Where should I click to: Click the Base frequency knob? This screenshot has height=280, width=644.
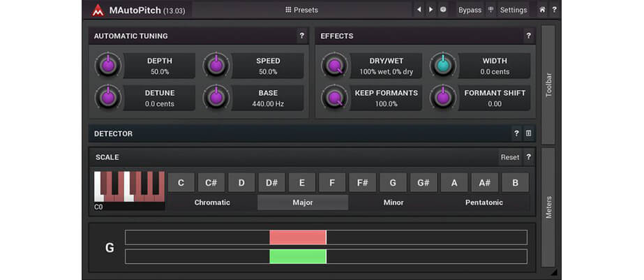[x=216, y=98]
